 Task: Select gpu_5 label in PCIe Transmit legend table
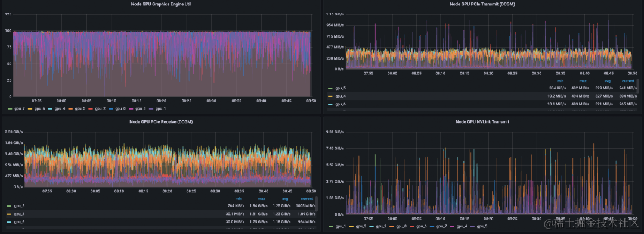(x=340, y=88)
